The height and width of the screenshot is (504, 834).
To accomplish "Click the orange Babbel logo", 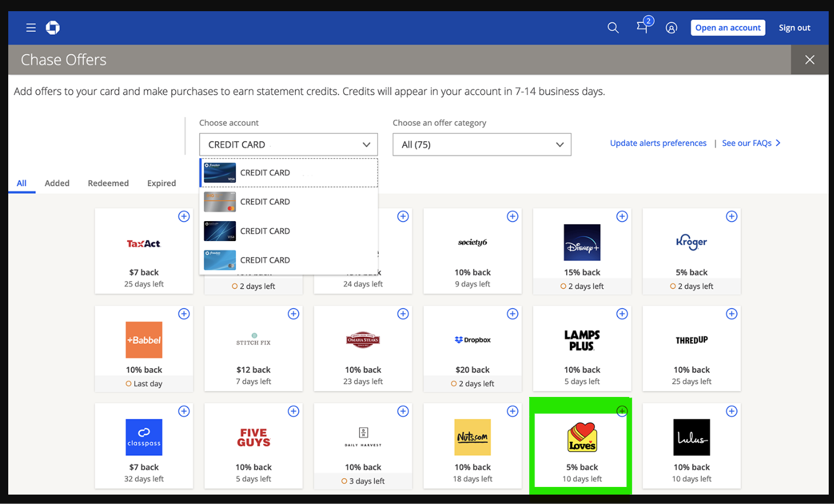I will [x=144, y=340].
